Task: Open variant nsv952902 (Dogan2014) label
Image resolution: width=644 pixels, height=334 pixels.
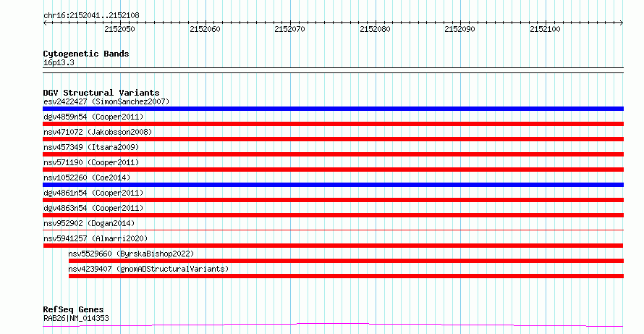Action: coord(89,223)
